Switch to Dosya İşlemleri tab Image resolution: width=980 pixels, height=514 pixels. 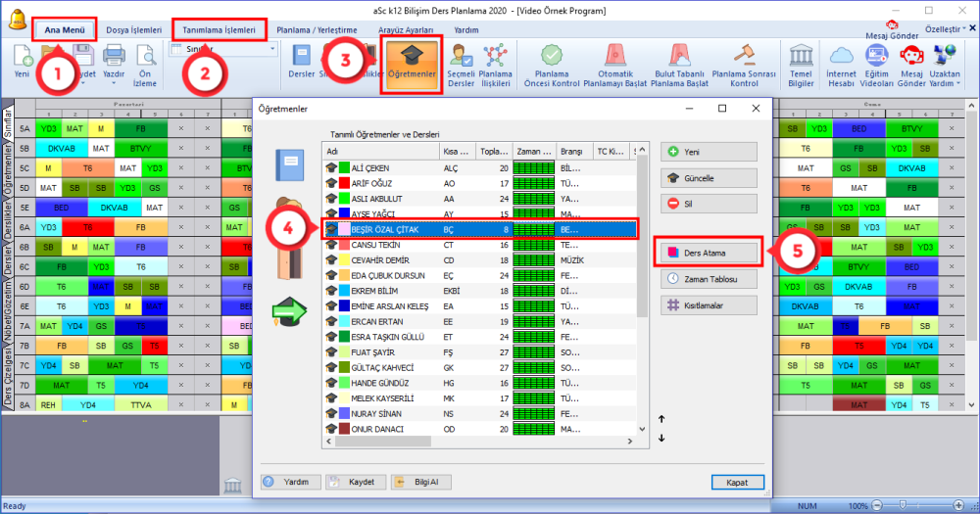pyautogui.click(x=133, y=30)
